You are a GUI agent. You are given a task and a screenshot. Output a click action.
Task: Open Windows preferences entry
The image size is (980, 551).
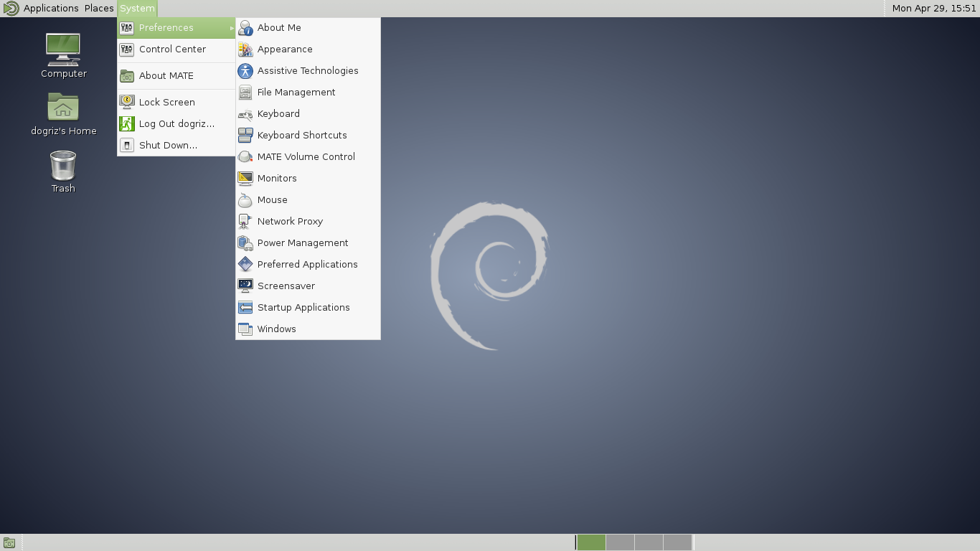tap(308, 329)
